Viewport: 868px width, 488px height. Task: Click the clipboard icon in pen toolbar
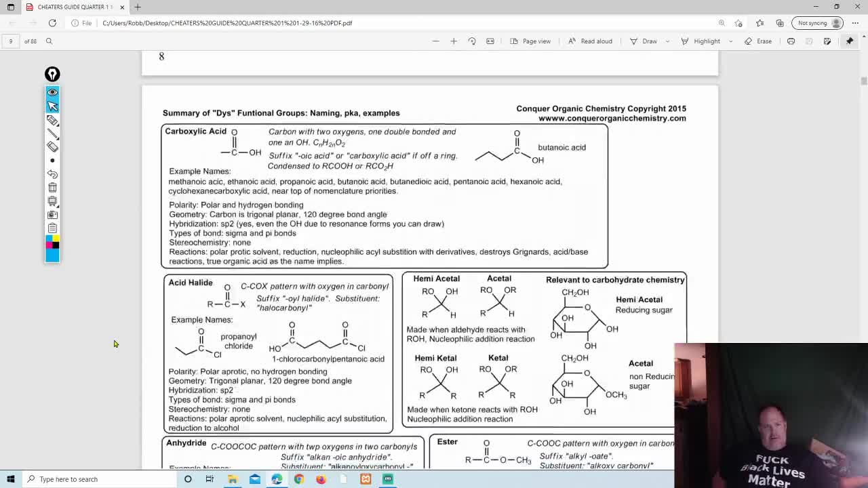coord(52,228)
